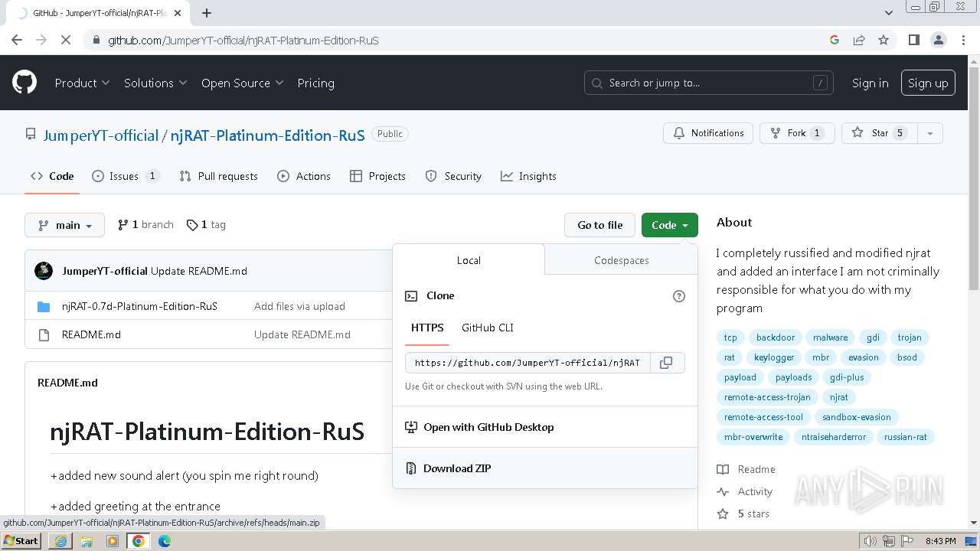Select the trojan topic tag
The image size is (980, 551).
click(910, 337)
